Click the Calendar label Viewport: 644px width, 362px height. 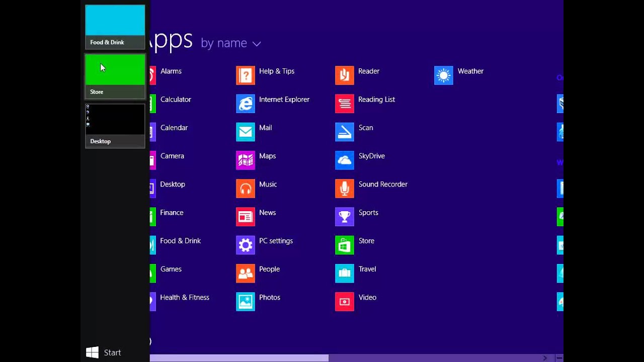[x=174, y=128]
